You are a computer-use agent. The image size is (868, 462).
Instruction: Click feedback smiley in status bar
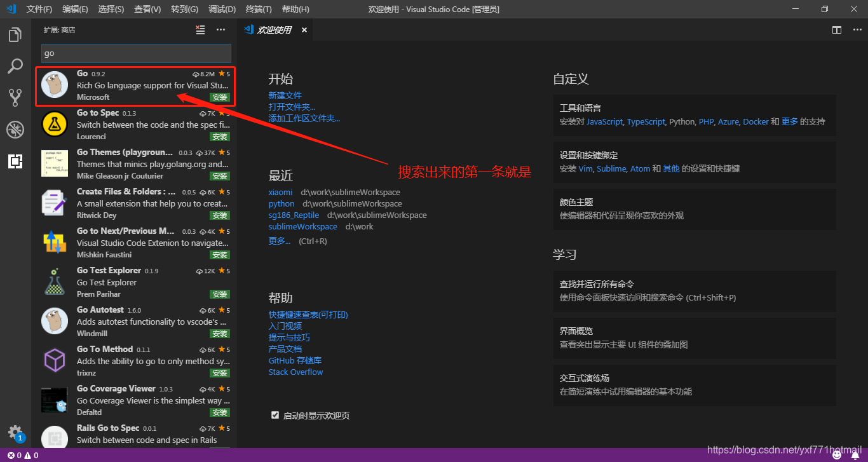tap(837, 456)
